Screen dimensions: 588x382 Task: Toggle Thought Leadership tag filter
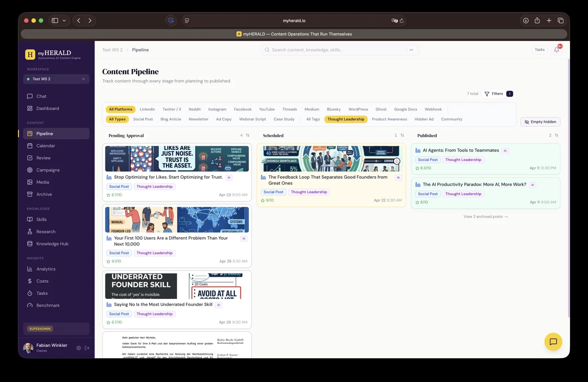coord(346,119)
